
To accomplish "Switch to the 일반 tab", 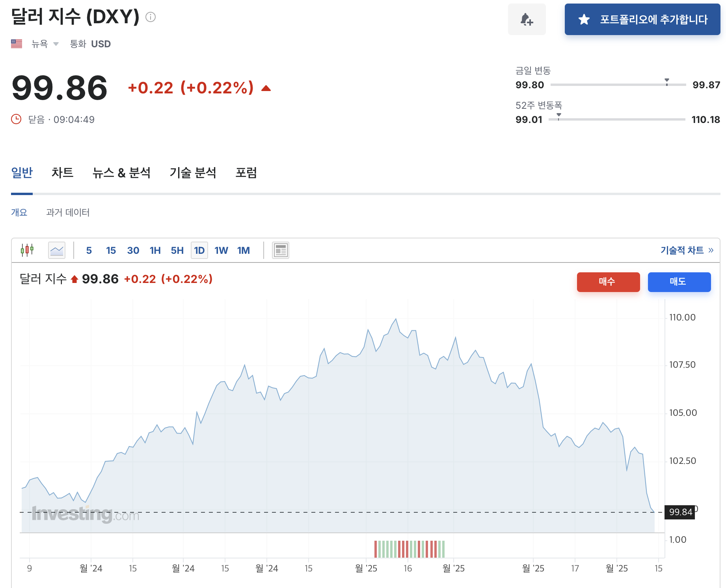I will click(22, 173).
